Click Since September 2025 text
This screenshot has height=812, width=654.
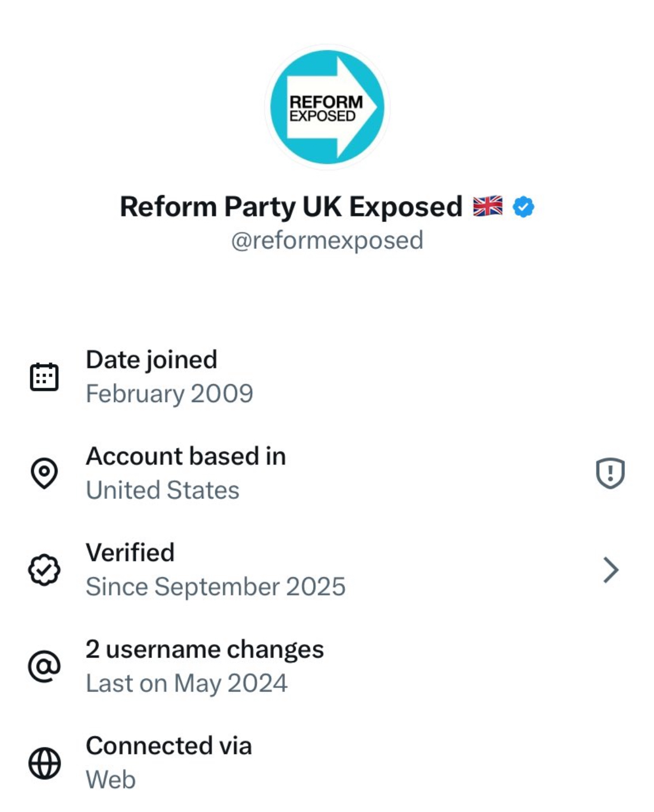pyautogui.click(x=216, y=587)
